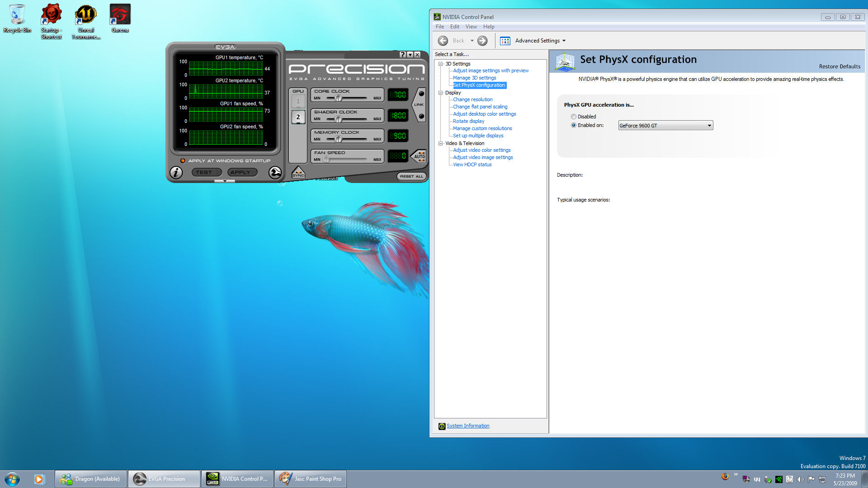Select the Enabled on radio button

click(573, 125)
